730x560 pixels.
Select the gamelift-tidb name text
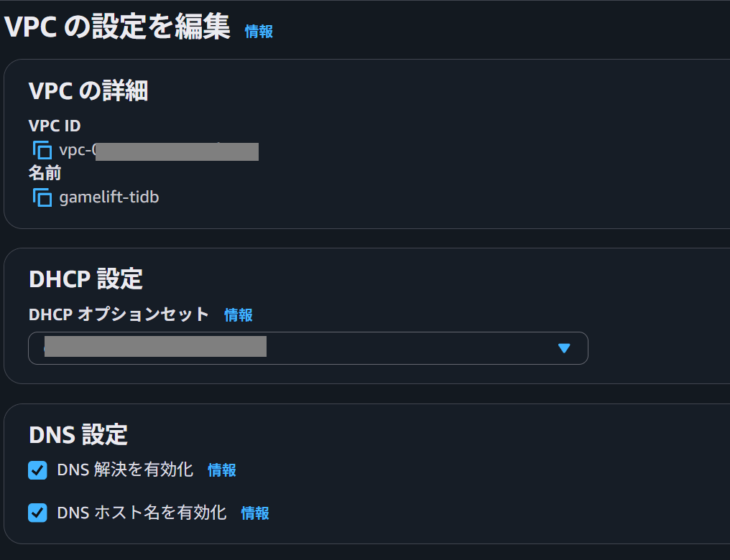(109, 197)
